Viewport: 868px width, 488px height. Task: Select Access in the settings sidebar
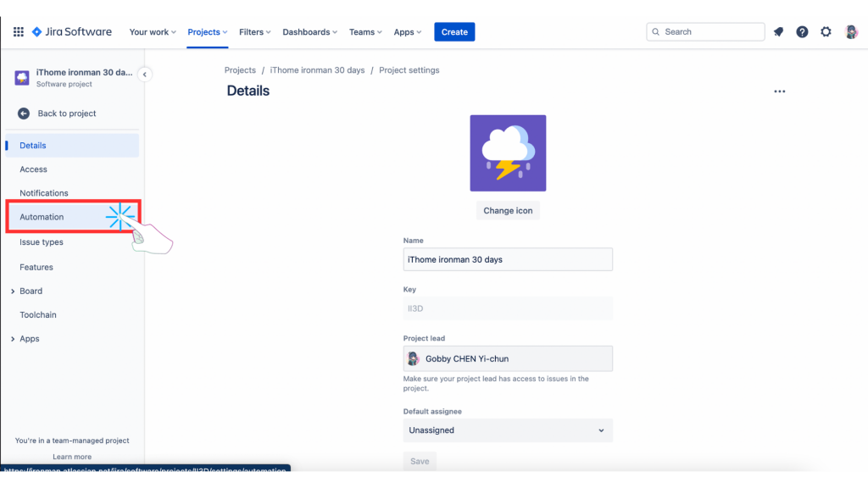[x=33, y=169]
